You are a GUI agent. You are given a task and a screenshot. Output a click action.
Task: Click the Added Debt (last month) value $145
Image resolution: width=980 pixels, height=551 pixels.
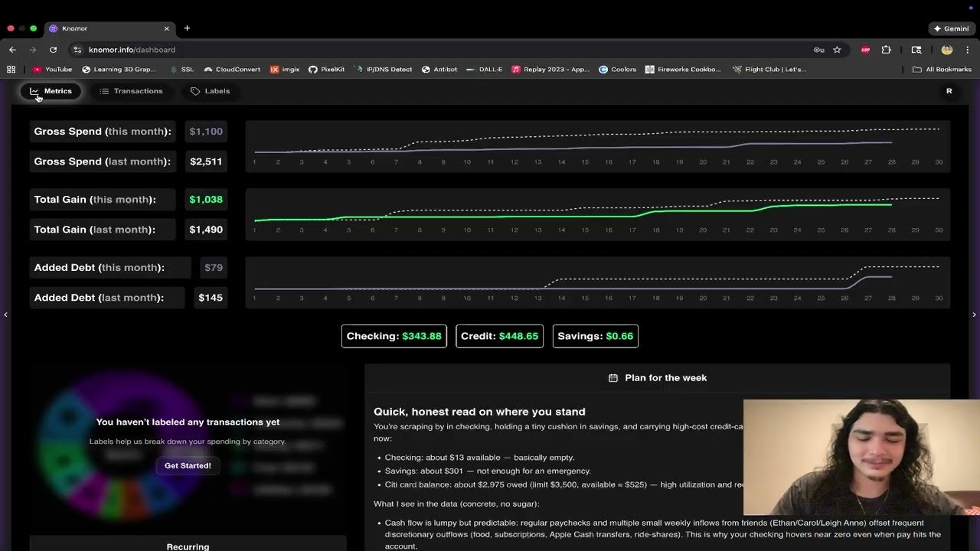[211, 298]
